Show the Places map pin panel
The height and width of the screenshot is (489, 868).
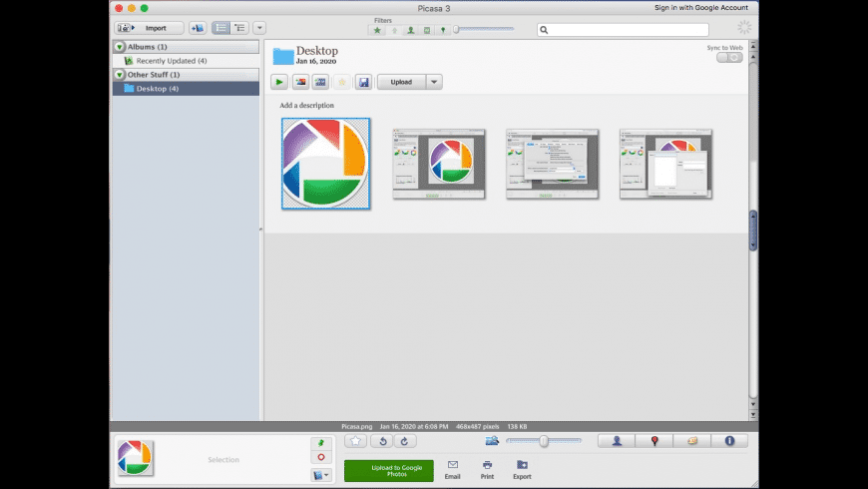(655, 441)
